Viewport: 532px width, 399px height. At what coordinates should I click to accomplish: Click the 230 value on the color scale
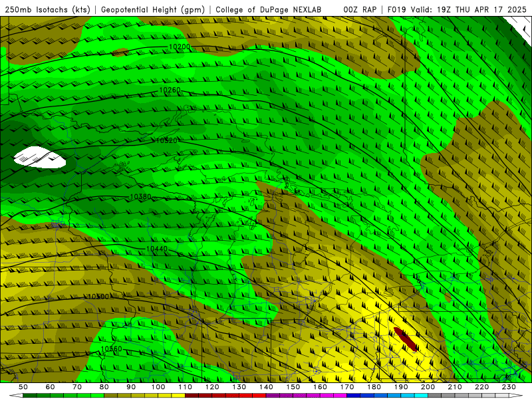[x=509, y=387]
